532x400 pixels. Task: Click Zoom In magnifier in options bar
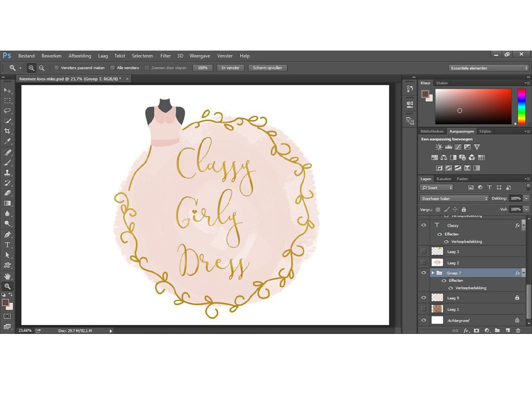coord(31,68)
